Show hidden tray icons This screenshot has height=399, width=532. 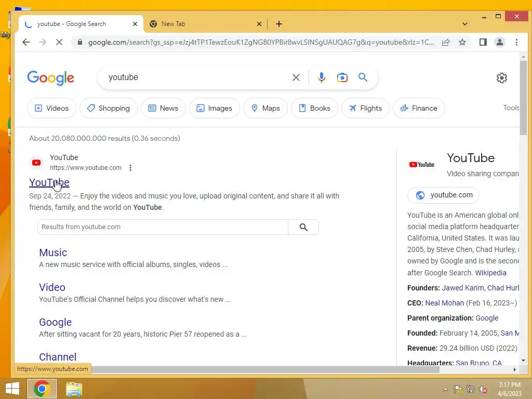pos(445,389)
